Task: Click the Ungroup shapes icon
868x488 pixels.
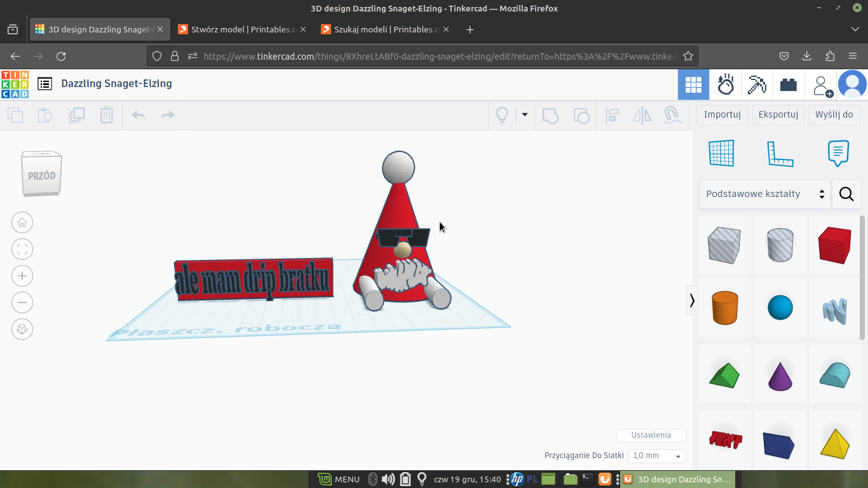Action: click(581, 115)
